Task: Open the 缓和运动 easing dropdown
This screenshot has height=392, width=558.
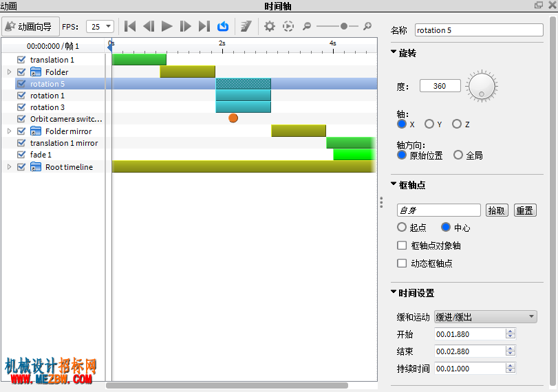Action: [x=485, y=316]
